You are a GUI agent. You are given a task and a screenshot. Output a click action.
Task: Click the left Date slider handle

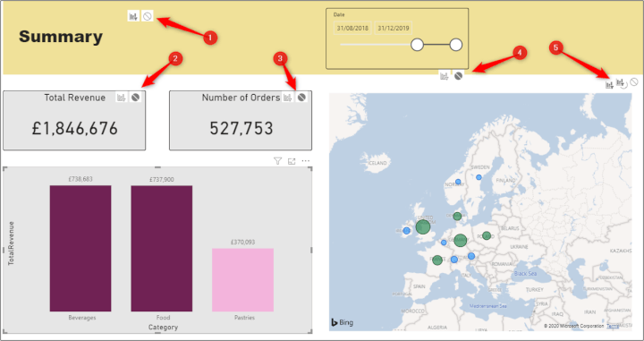(418, 45)
